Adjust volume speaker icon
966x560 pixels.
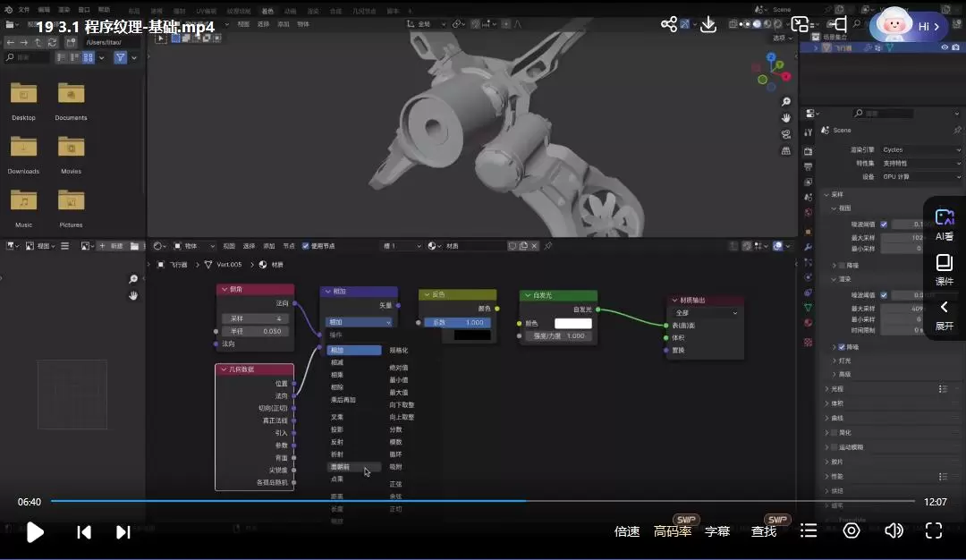[x=894, y=530]
